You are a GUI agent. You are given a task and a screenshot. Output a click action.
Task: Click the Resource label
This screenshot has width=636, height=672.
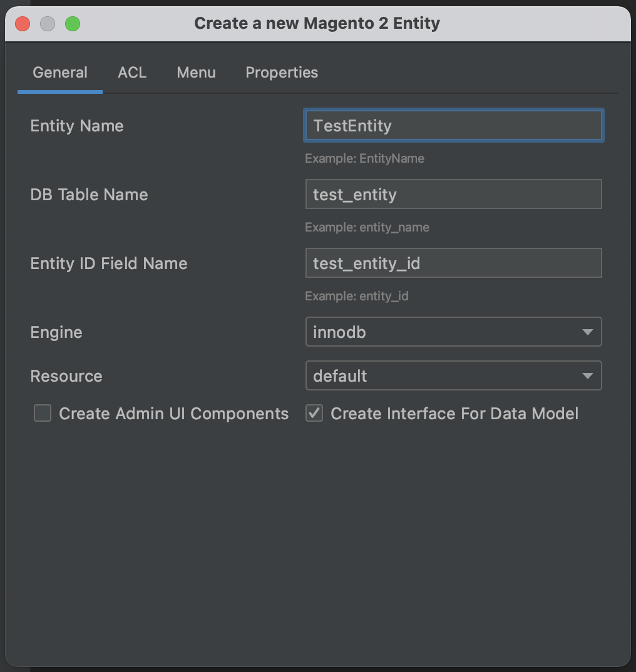click(x=66, y=376)
